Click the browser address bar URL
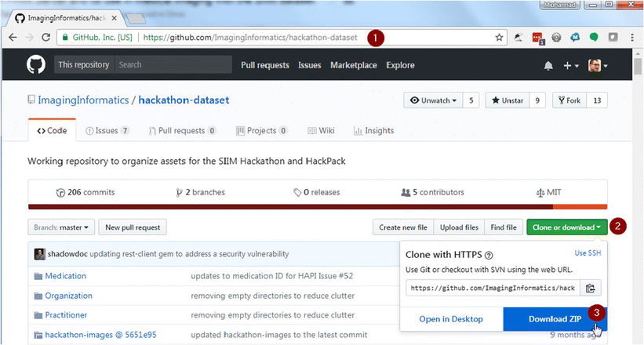The height and width of the screenshot is (345, 644). (250, 38)
